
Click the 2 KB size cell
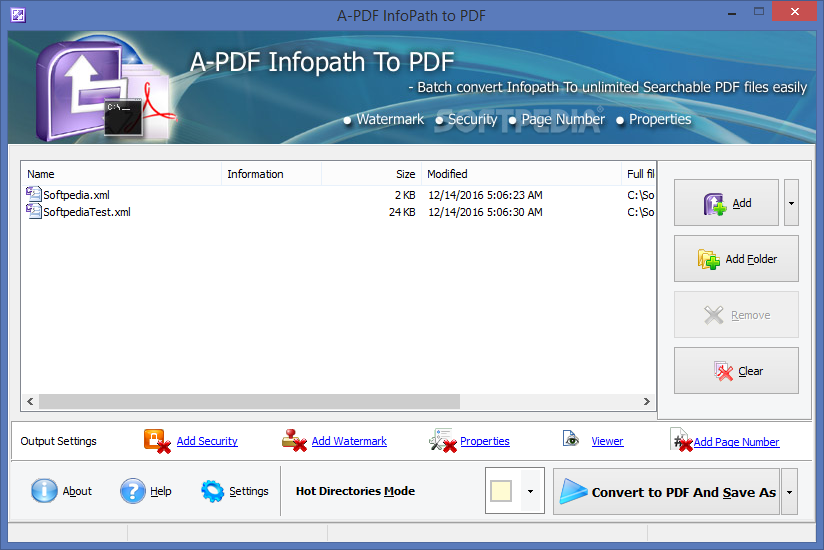tap(405, 195)
